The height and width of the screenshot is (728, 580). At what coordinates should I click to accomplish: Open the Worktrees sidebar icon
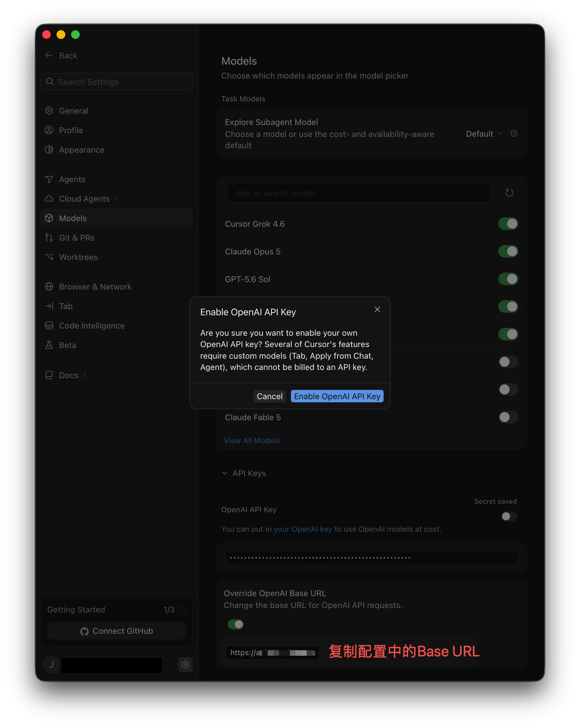(49, 257)
